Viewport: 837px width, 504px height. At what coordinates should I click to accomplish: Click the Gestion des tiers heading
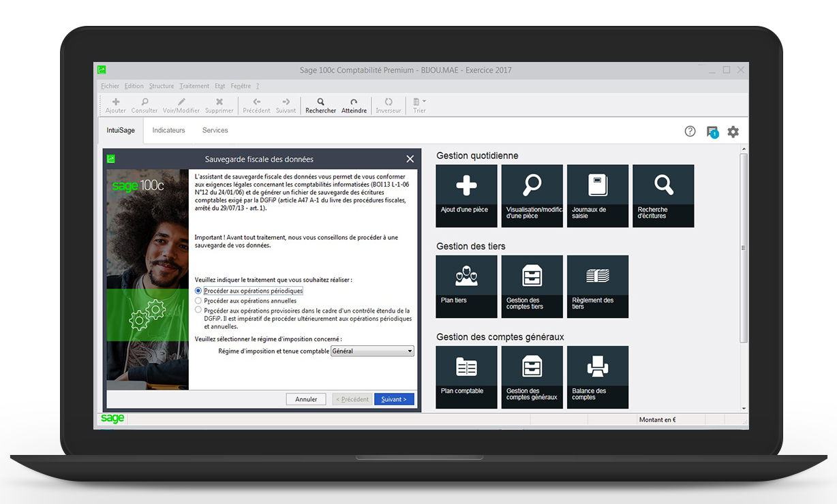[x=471, y=247]
